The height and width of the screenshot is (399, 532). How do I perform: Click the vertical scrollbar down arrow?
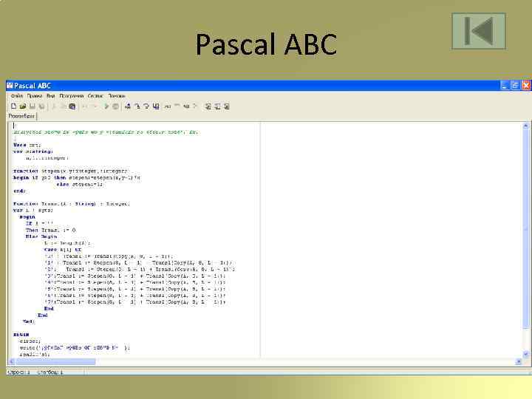[525, 354]
